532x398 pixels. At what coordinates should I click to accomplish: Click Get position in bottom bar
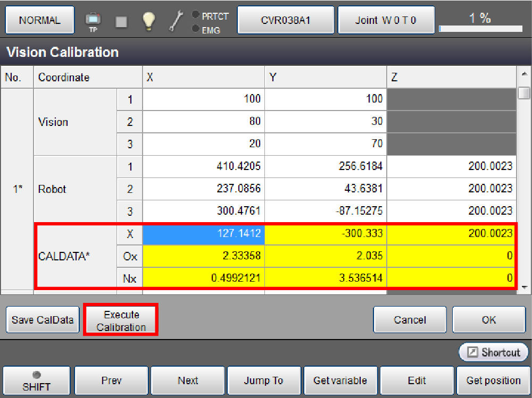(x=493, y=380)
